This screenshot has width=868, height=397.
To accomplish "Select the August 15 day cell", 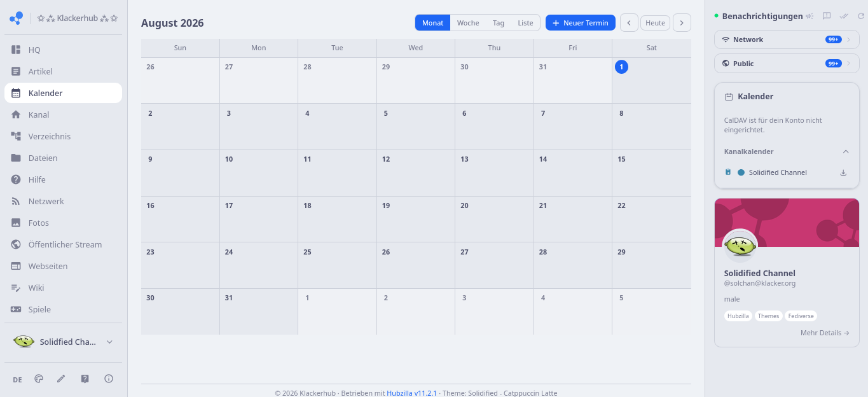I will tap(651, 173).
